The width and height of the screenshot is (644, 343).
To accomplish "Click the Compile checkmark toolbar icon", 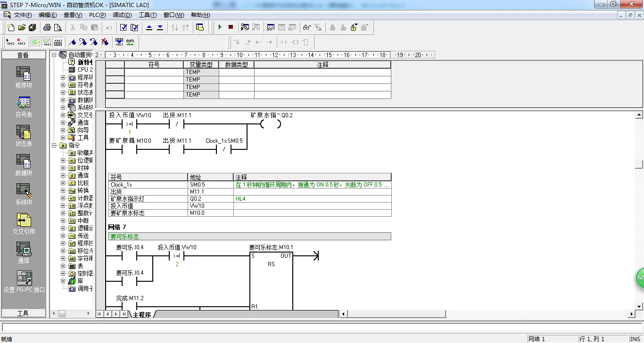I will click(x=124, y=27).
